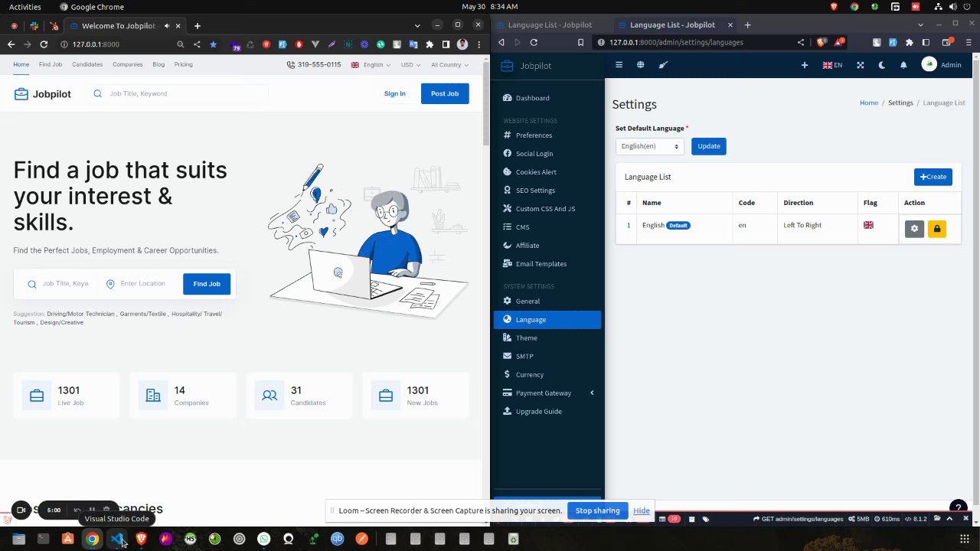Open the Activities overview

(25, 7)
